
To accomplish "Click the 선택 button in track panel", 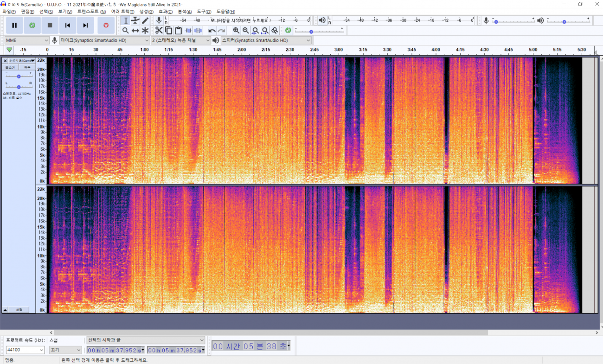I will 19,309.
